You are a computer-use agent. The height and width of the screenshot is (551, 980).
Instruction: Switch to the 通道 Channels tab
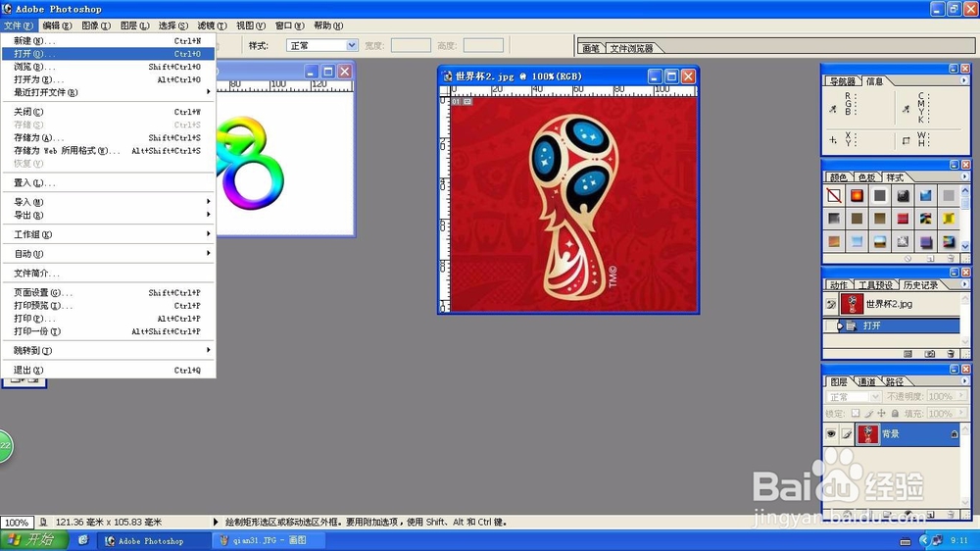[867, 381]
